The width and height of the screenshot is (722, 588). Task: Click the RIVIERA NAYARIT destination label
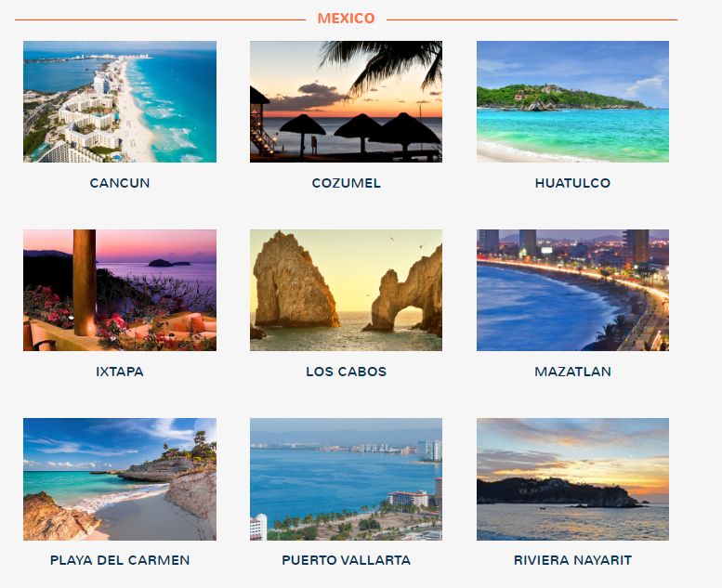click(572, 560)
